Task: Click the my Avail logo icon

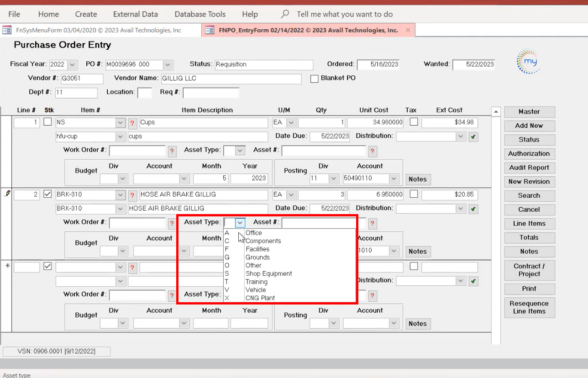Action: [529, 61]
